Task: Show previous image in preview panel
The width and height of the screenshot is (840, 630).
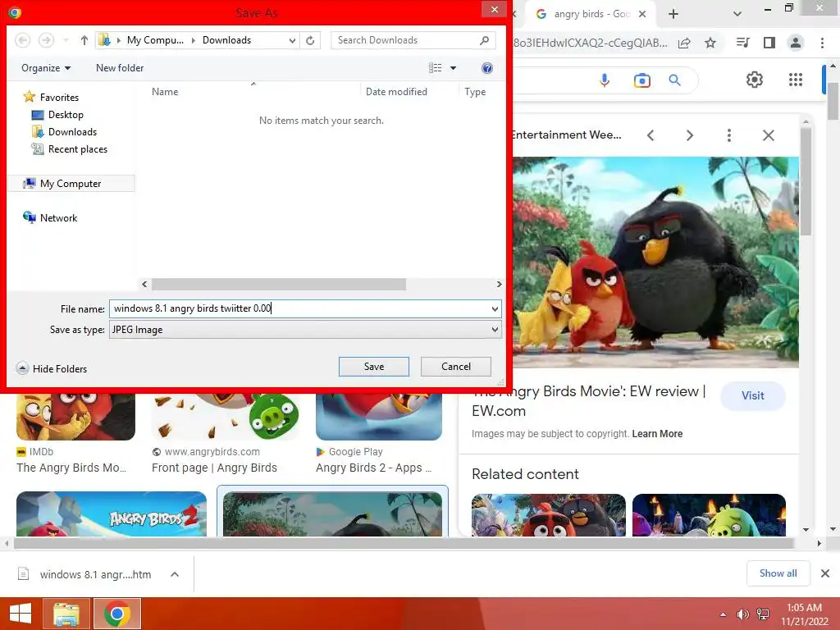Action: pos(651,135)
